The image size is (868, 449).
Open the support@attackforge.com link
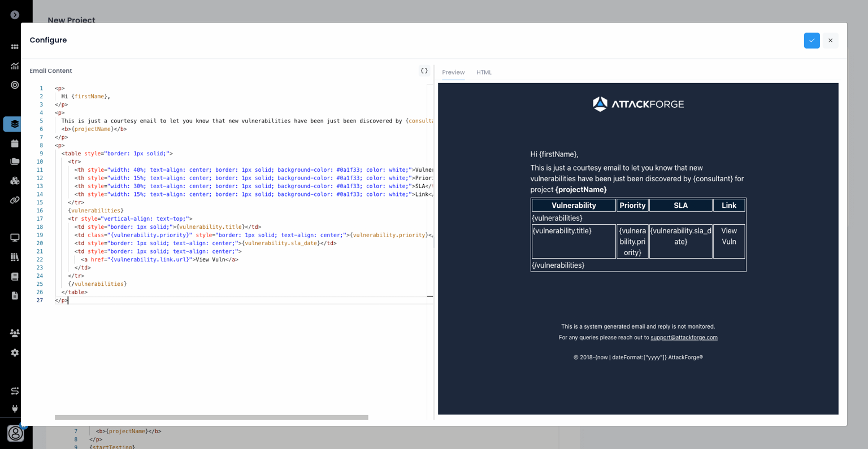pyautogui.click(x=684, y=338)
